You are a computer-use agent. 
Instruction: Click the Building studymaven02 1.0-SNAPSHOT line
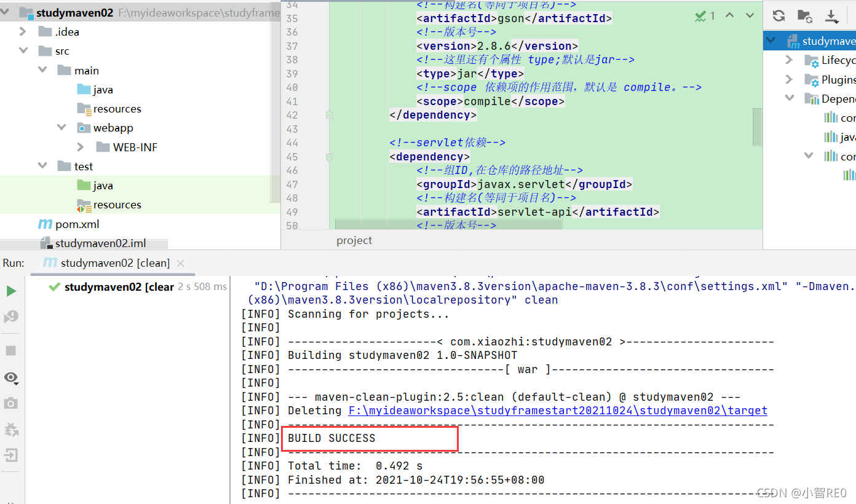[x=403, y=355]
